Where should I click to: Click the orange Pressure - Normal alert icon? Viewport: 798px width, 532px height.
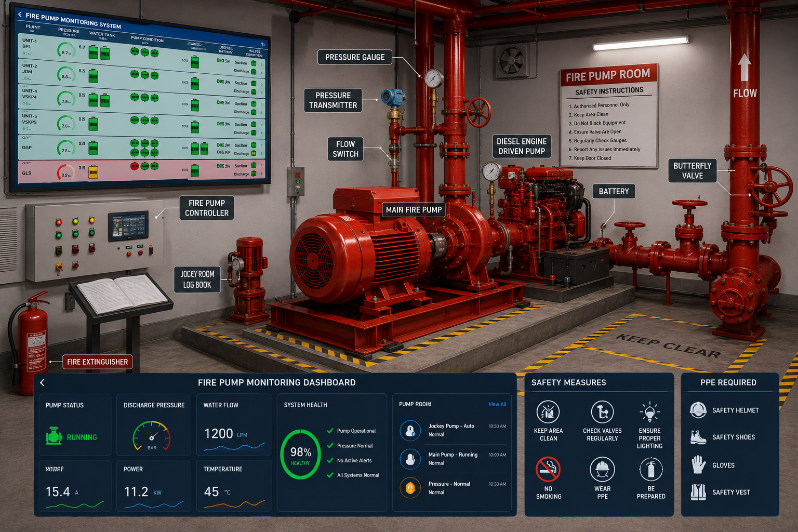pos(410,488)
